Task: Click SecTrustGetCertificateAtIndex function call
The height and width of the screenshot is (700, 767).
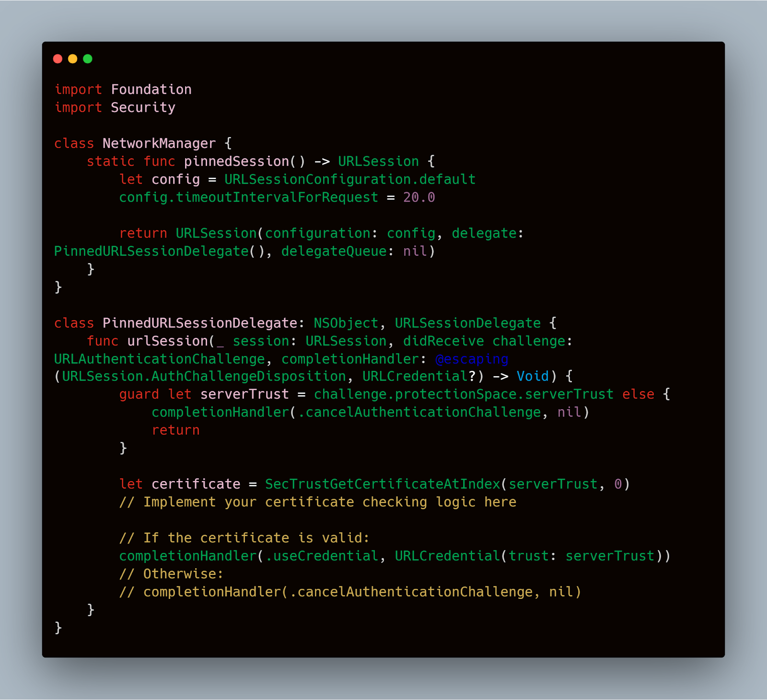Action: point(383,484)
